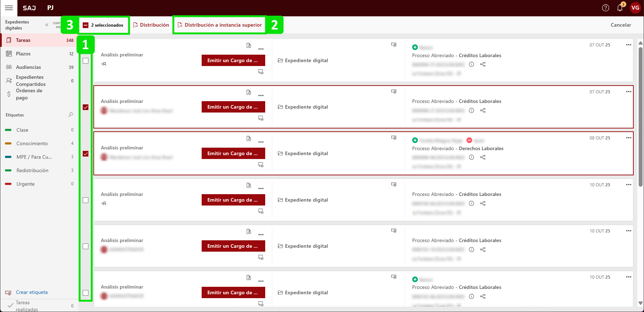644x312 pixels.
Task: Open more options dots right of checked 07 OUT 25 card
Action: [629, 92]
